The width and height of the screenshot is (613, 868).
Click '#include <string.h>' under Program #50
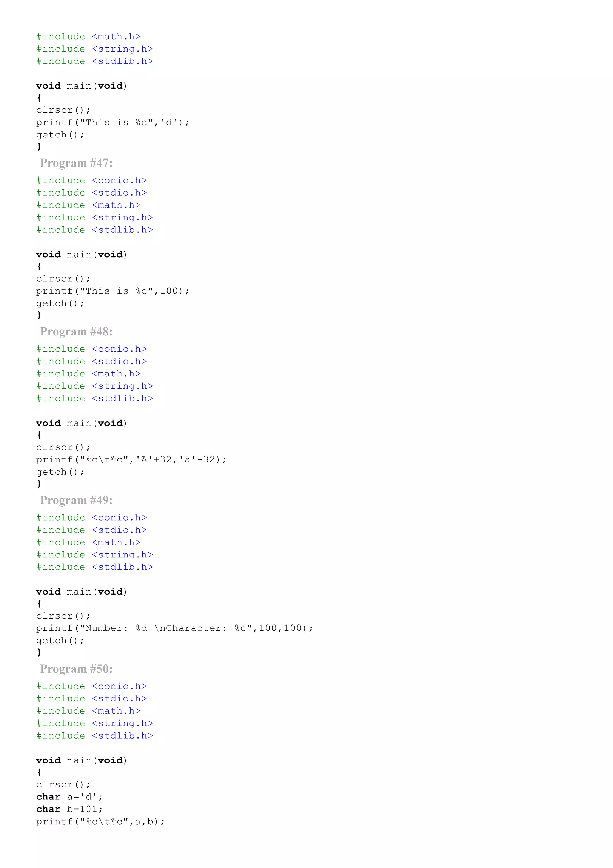pyautogui.click(x=94, y=723)
